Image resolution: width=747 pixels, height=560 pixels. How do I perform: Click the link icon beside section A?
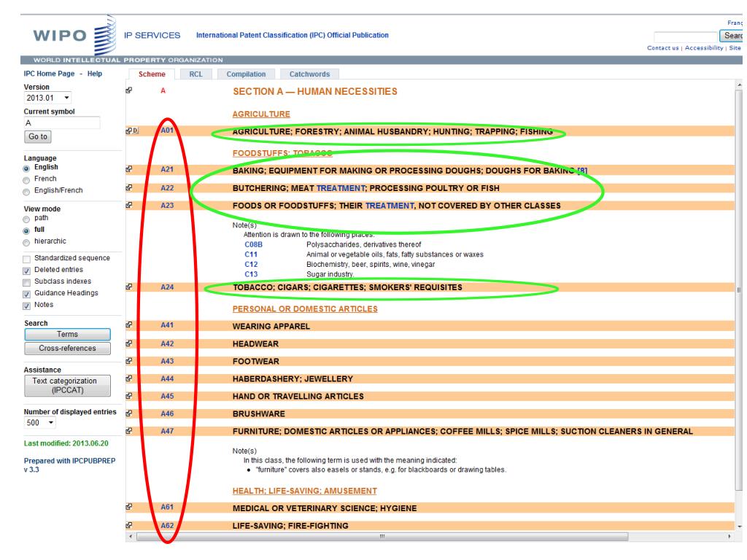(x=128, y=90)
